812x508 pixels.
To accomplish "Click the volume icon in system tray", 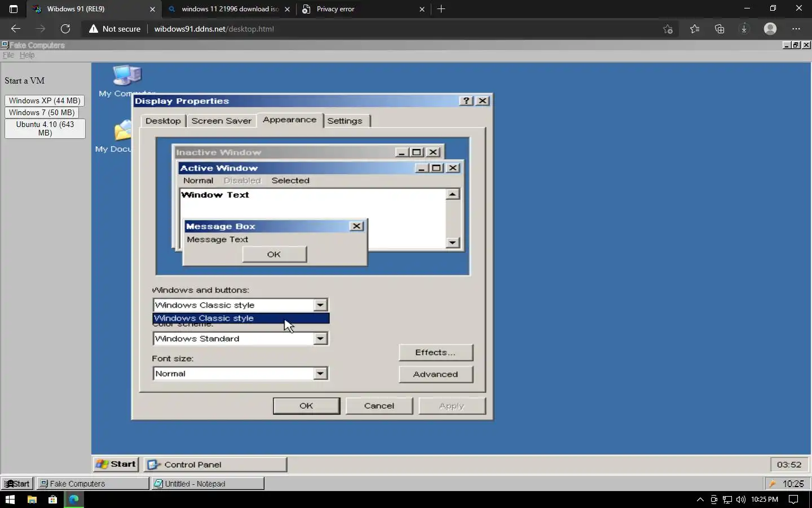I will [741, 500].
